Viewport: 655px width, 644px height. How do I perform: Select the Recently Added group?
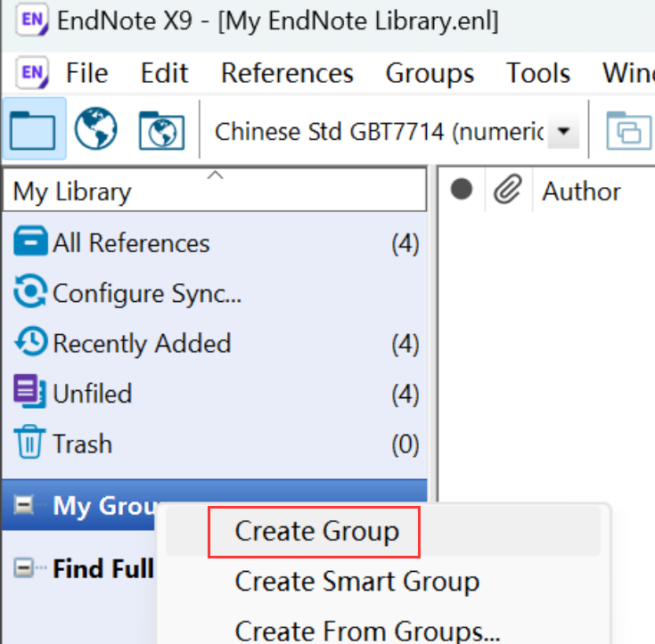click(x=215, y=343)
